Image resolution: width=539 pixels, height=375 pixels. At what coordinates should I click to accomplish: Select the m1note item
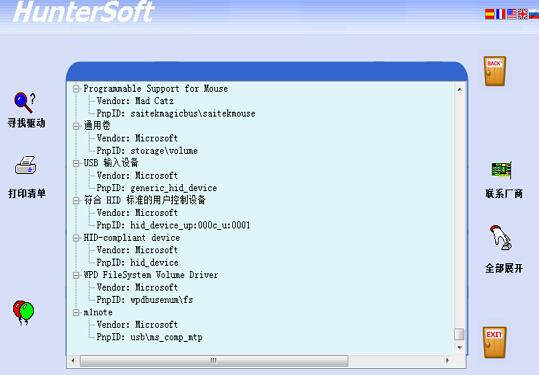click(98, 312)
